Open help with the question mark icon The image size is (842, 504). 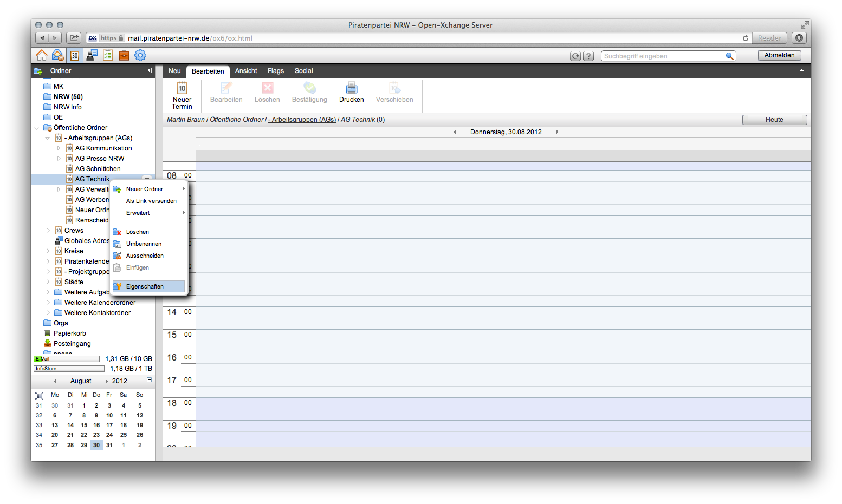pos(589,56)
